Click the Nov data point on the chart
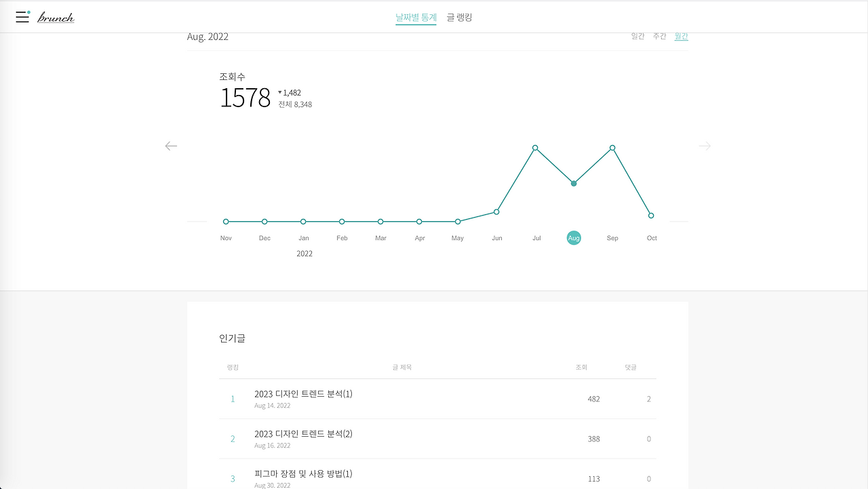868x489 pixels. 225,221
